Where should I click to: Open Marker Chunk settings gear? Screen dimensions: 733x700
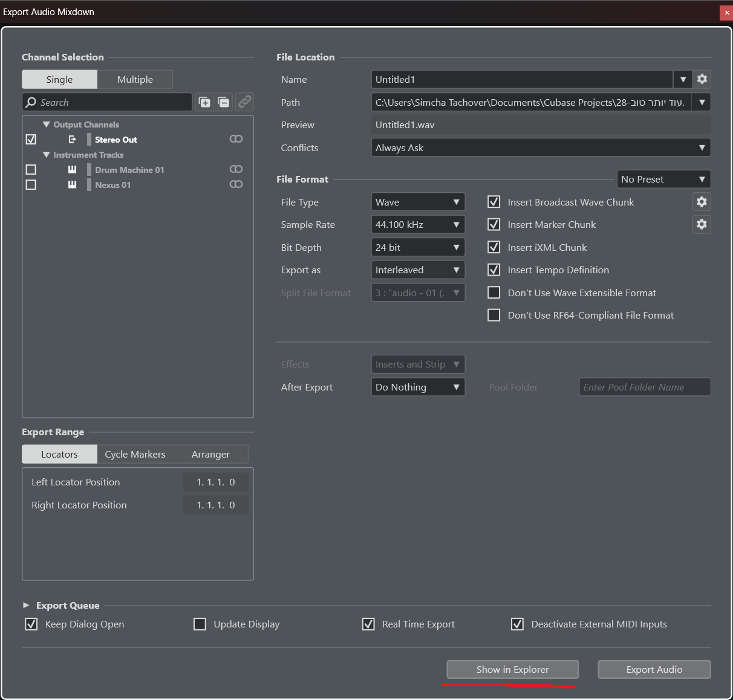pos(702,224)
